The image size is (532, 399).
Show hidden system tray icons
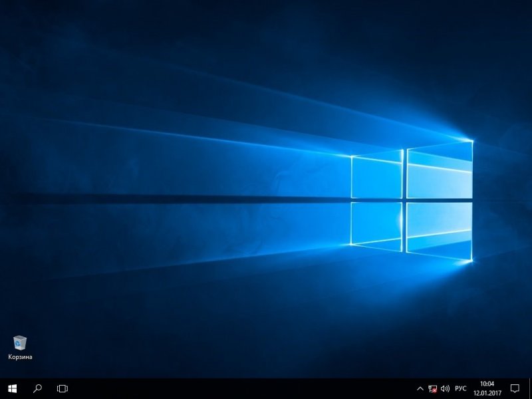tap(420, 389)
